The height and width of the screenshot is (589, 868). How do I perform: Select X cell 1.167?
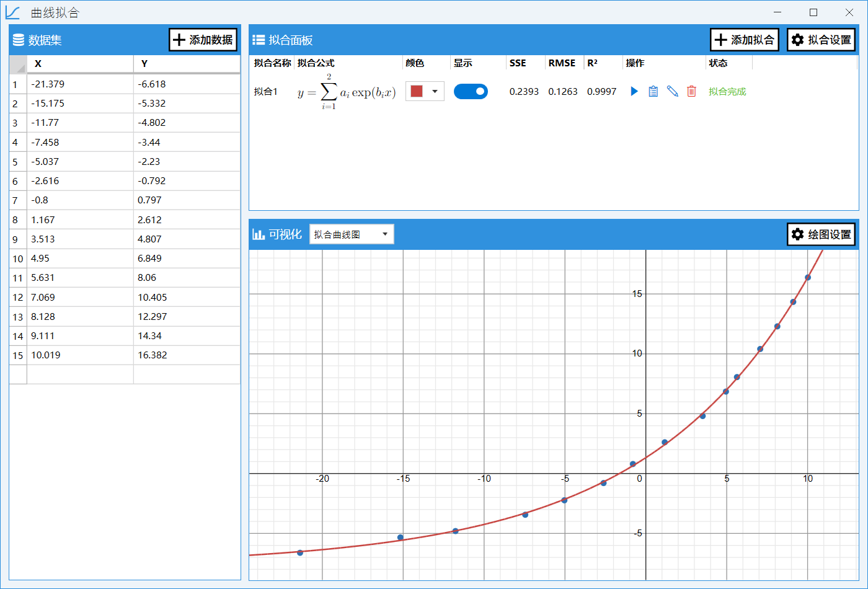[x=80, y=219]
